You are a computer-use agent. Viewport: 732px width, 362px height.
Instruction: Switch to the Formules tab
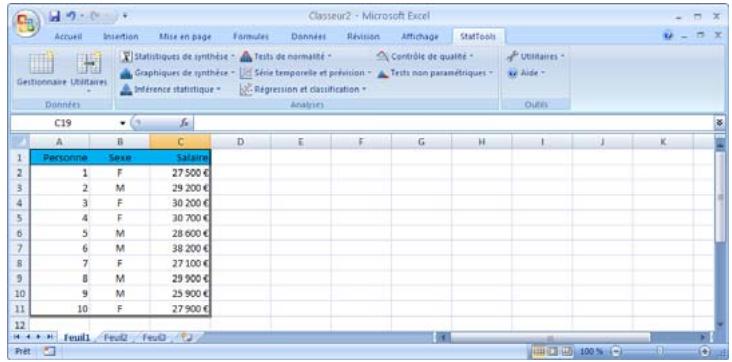point(251,36)
